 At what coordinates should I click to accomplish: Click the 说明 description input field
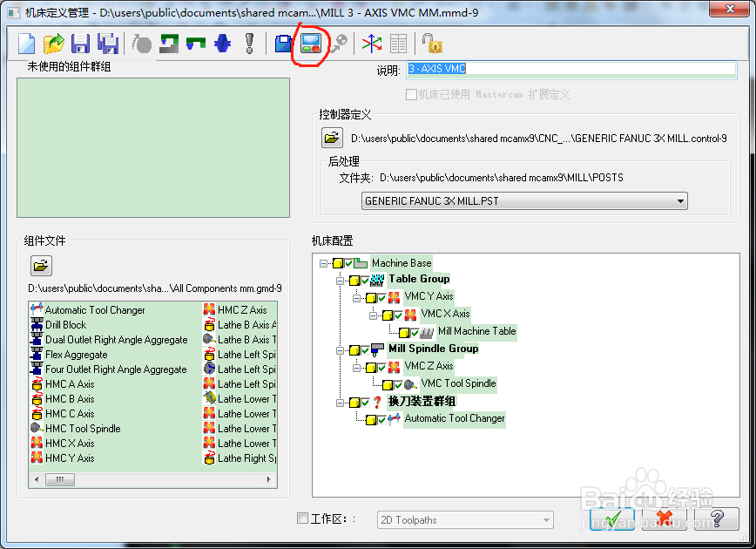[572, 69]
